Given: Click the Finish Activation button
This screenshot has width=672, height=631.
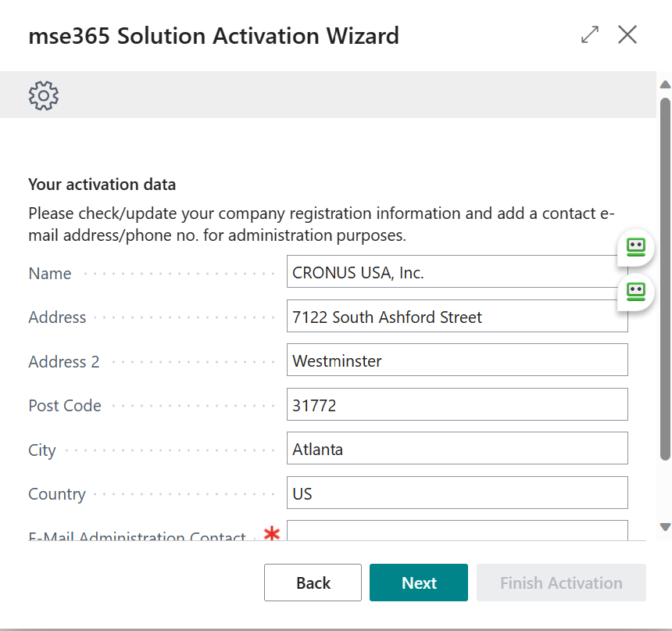Looking at the screenshot, I should 561,583.
